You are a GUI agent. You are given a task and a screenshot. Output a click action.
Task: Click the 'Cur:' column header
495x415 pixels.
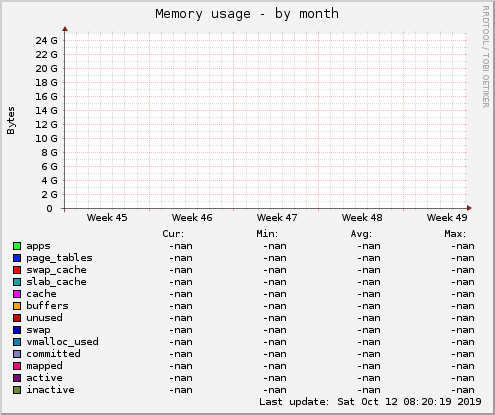pos(173,234)
